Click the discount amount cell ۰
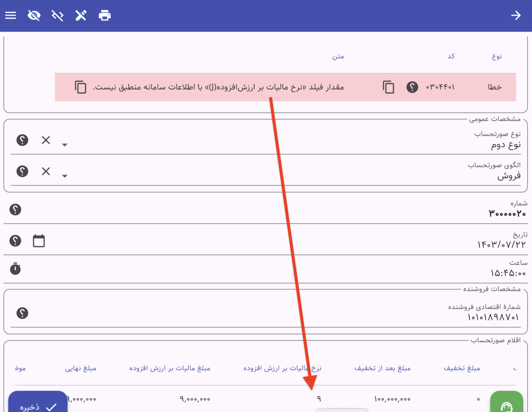This screenshot has width=532, height=412. point(478,400)
